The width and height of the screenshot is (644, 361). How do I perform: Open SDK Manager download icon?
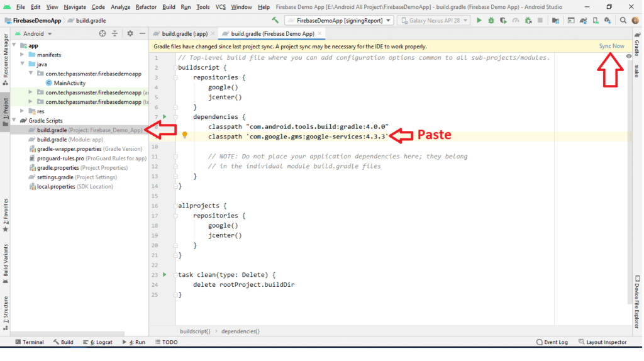(608, 20)
